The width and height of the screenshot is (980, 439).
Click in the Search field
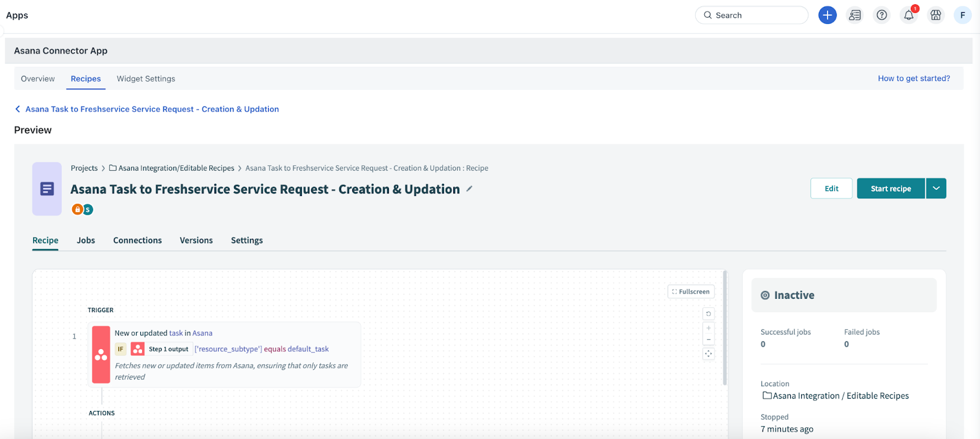click(x=752, y=15)
